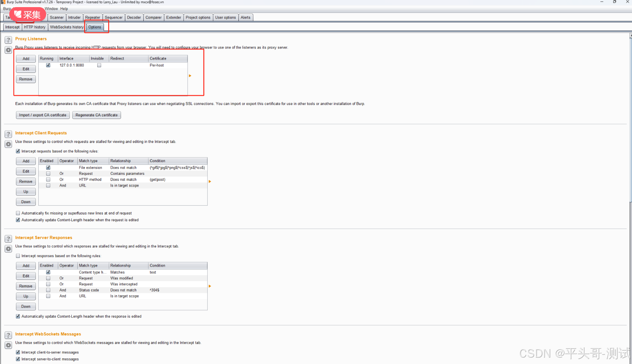The width and height of the screenshot is (632, 364).
Task: Open help for Intercept Client Requests
Action: click(x=8, y=134)
